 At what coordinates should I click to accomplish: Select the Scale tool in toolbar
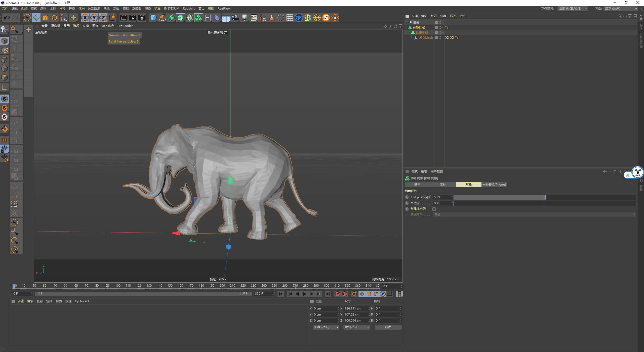pos(45,18)
